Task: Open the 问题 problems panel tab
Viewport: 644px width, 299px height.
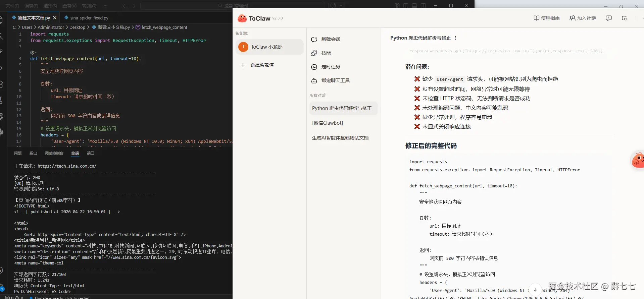Action: click(18, 153)
